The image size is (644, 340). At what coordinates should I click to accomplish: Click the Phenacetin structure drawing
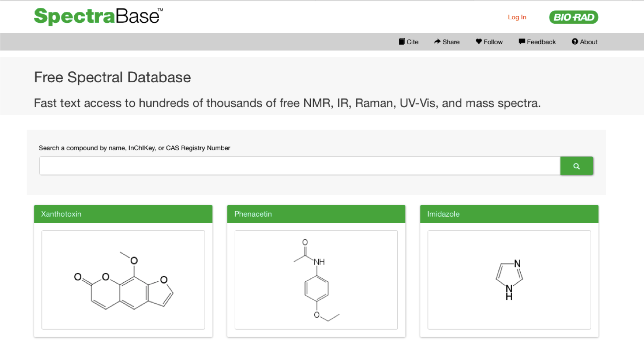316,280
